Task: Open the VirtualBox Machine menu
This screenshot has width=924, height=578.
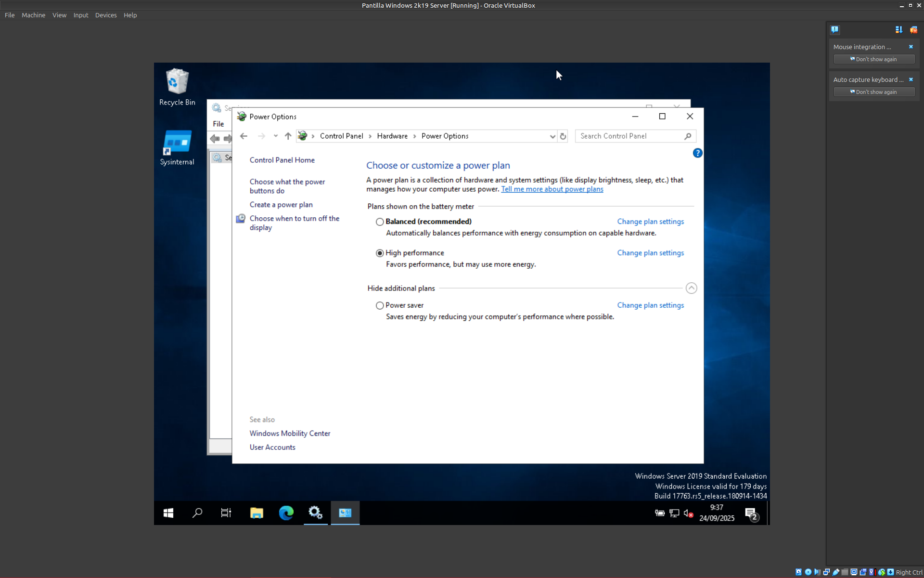Action: 33,15
